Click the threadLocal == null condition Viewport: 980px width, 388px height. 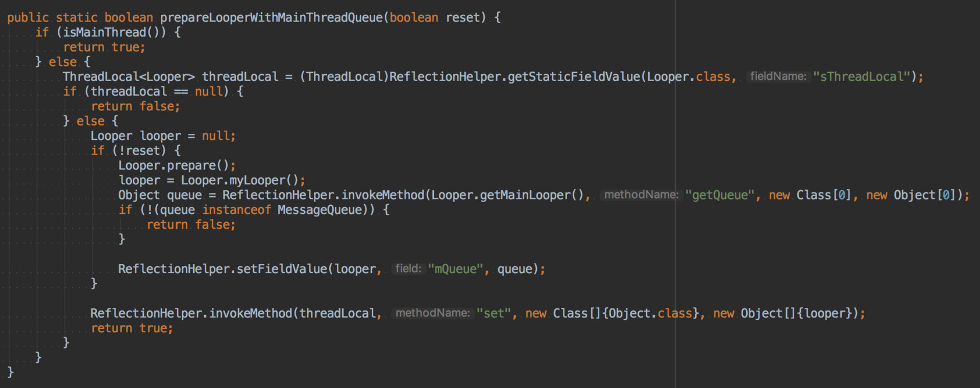tap(157, 92)
